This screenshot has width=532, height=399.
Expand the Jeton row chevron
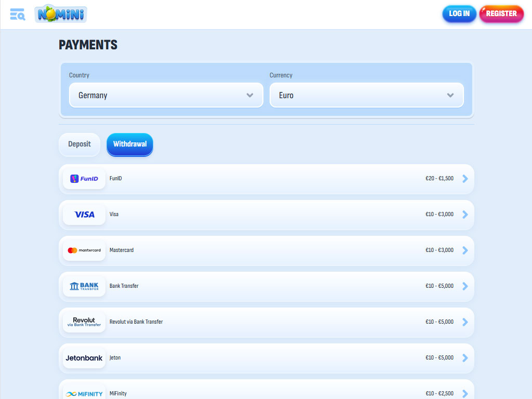pyautogui.click(x=465, y=358)
